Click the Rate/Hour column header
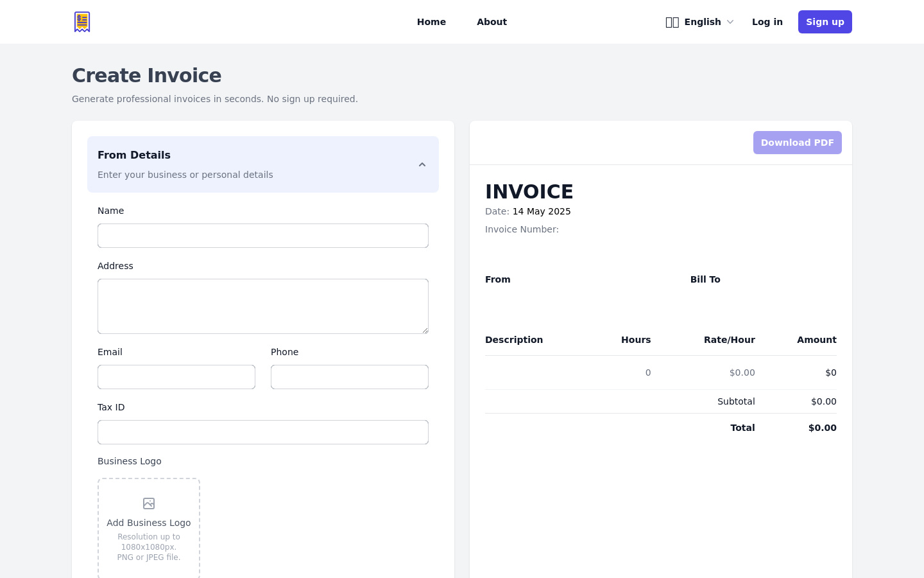 click(x=730, y=340)
